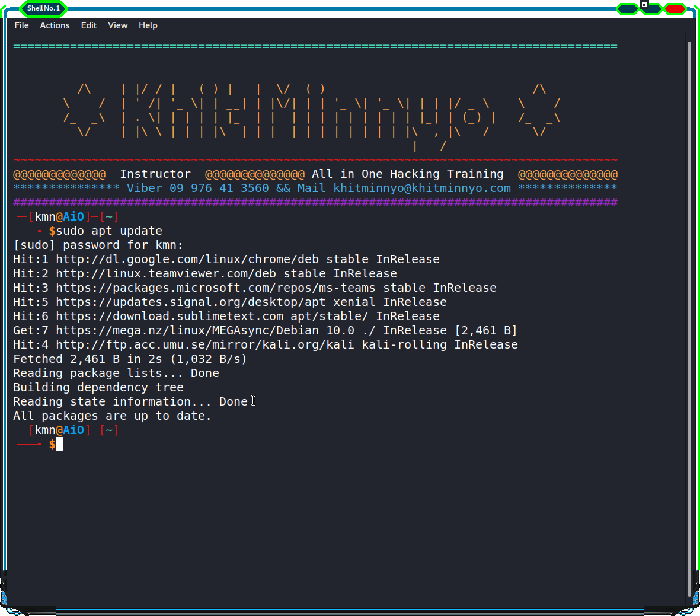Click the '[sudo] password for kmn:' line
The width and height of the screenshot is (700, 616).
[98, 245]
